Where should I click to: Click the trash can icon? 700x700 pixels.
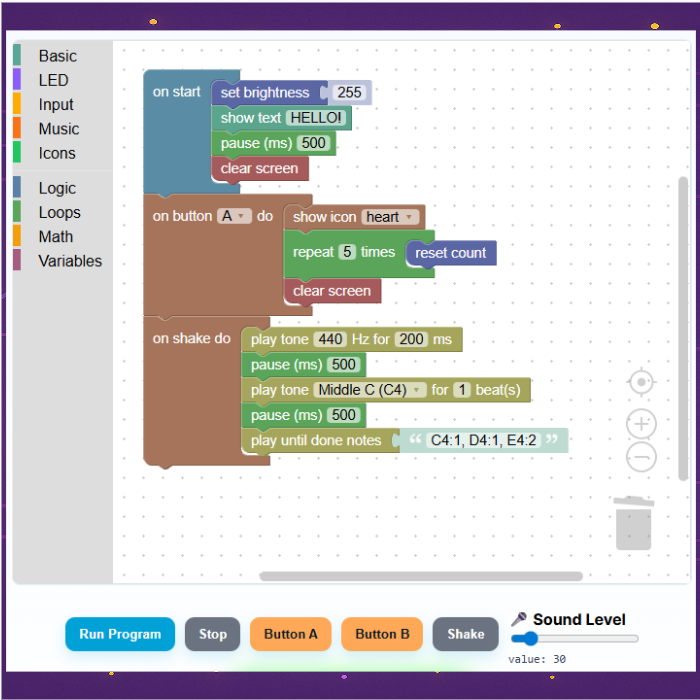(634, 523)
